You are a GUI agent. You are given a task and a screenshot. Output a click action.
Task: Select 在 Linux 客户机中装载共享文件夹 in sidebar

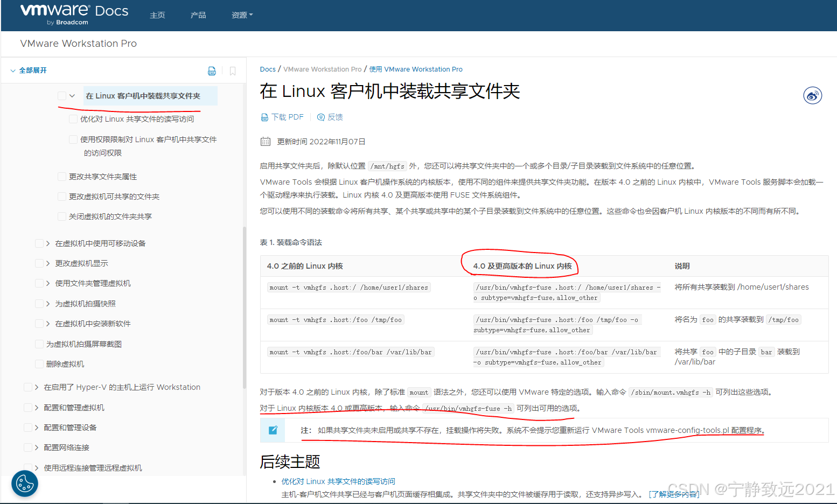coord(143,96)
